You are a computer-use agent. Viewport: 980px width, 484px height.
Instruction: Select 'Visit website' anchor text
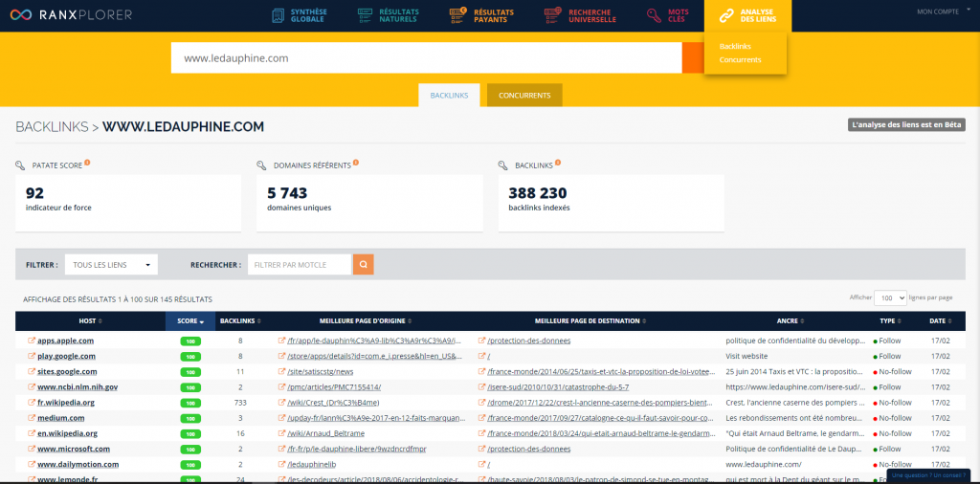point(746,357)
